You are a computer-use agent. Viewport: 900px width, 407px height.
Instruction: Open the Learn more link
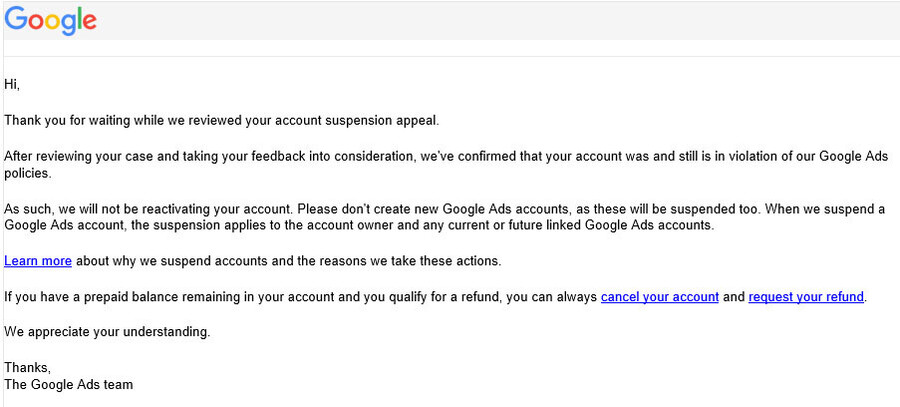click(x=38, y=261)
